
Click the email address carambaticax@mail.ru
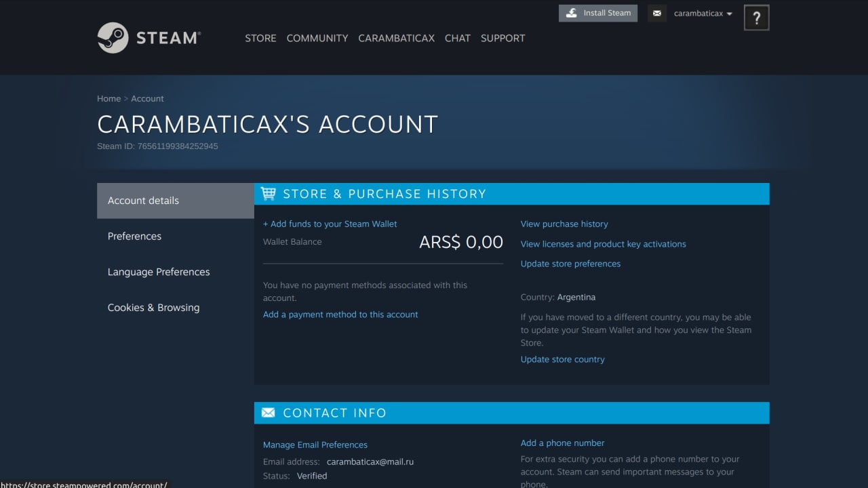click(x=370, y=462)
